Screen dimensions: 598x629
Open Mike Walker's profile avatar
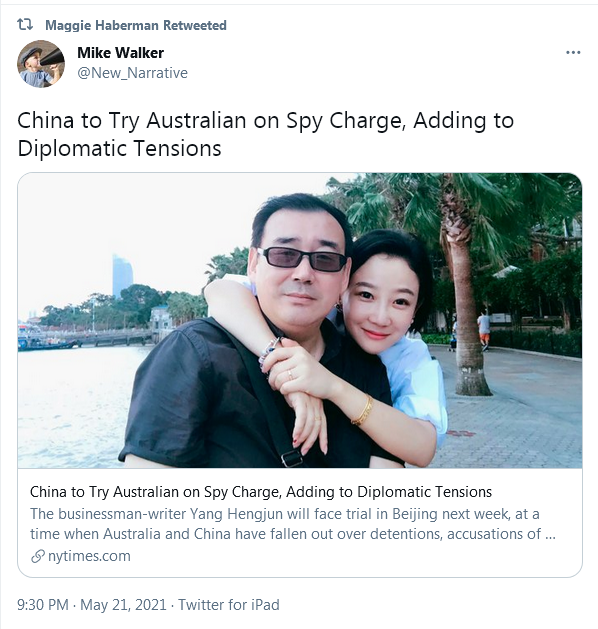coord(41,63)
